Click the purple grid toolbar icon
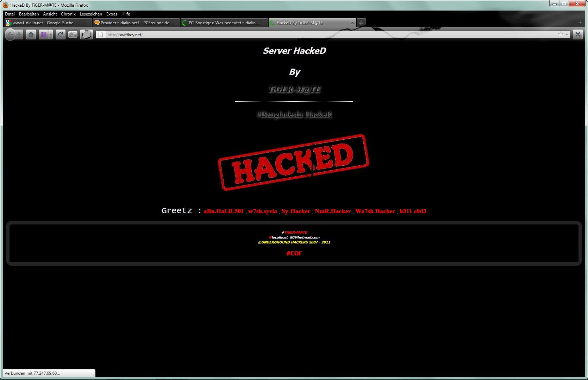Viewport: 588px width, 380px height. click(44, 34)
